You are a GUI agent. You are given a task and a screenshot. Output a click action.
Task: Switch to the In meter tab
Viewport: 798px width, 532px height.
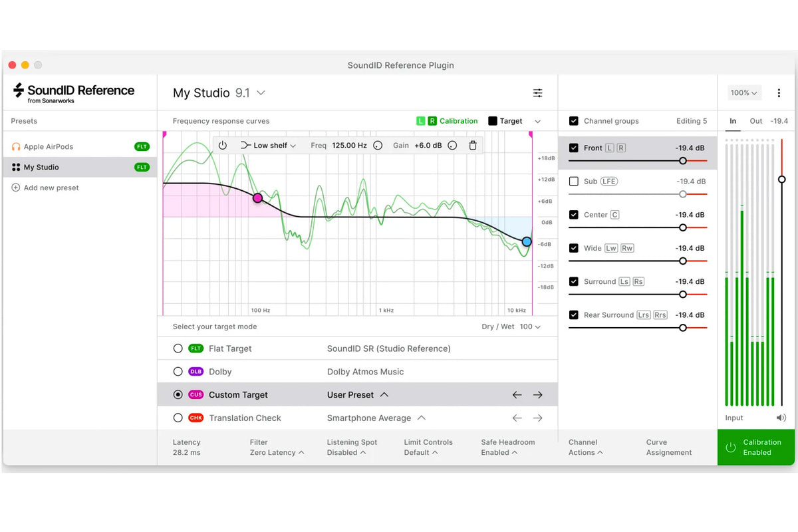(733, 121)
